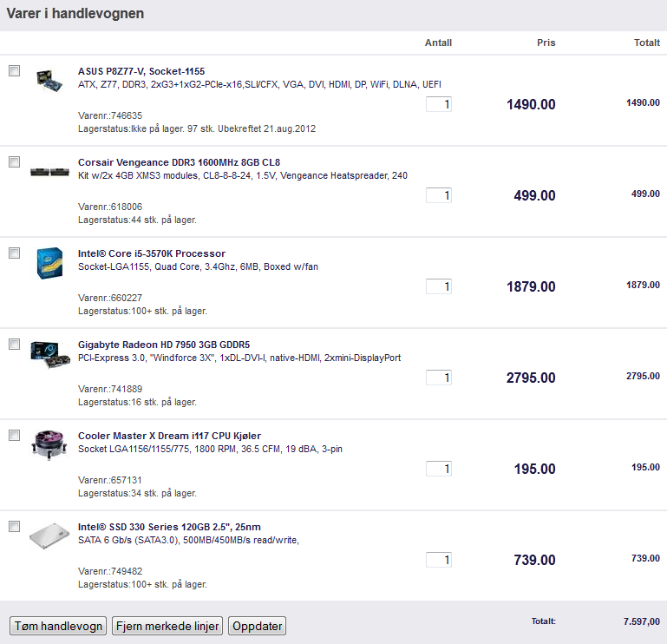Open Intel SSD 330 Series 120GB link

(x=169, y=527)
